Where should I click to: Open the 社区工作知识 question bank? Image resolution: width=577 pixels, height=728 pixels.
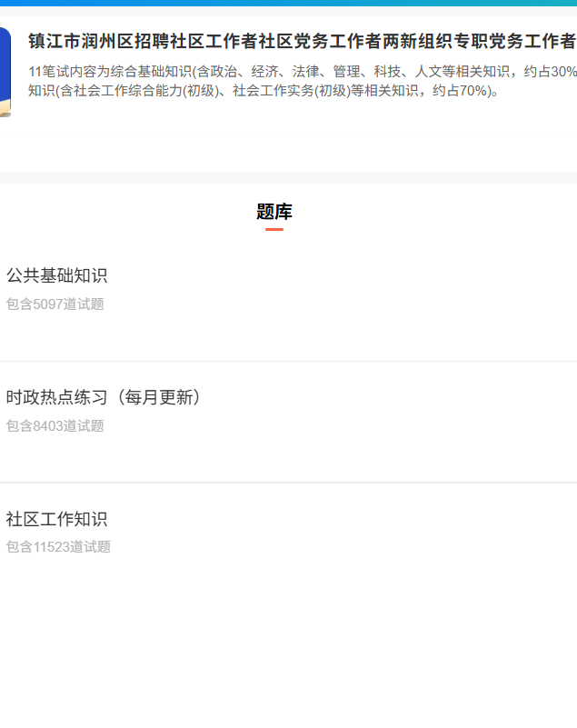[56, 519]
